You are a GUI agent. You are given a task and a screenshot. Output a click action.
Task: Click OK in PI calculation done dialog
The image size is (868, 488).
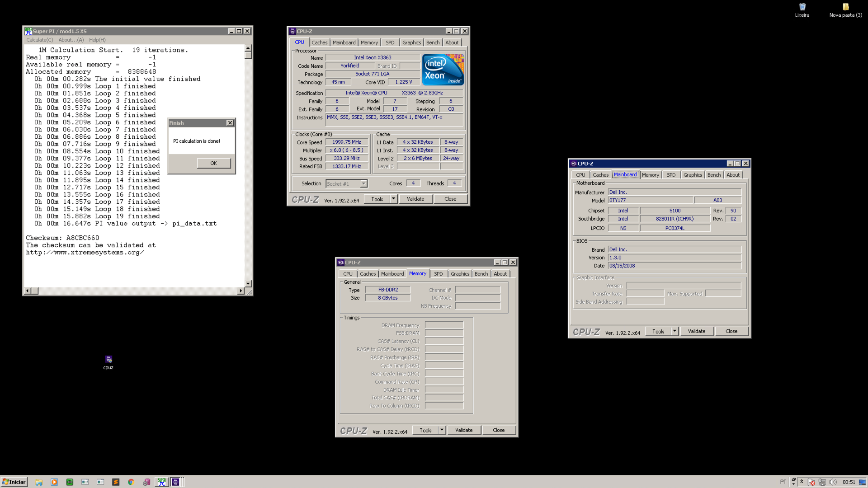(214, 163)
